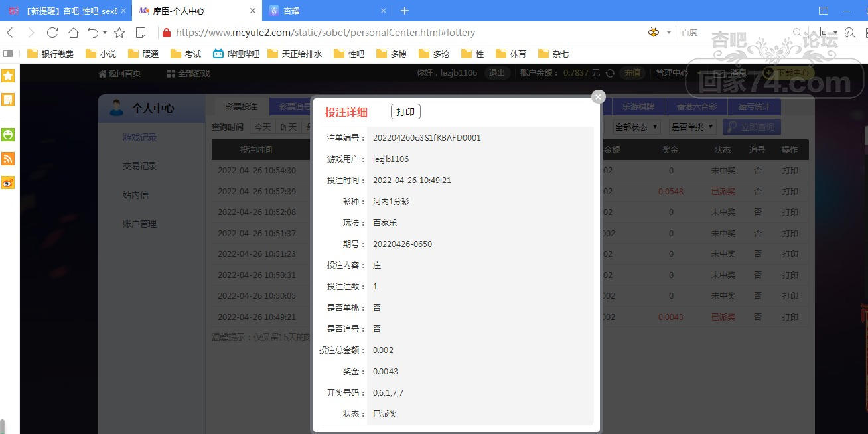Click the 开奖号码 value 0,6,1,7,7
Screen dimensions: 868x434
(388, 392)
